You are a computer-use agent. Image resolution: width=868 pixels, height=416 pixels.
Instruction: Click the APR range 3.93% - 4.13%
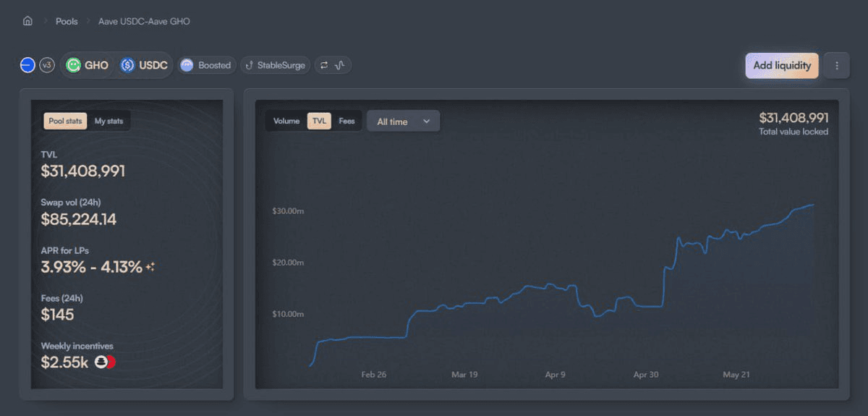(x=92, y=267)
